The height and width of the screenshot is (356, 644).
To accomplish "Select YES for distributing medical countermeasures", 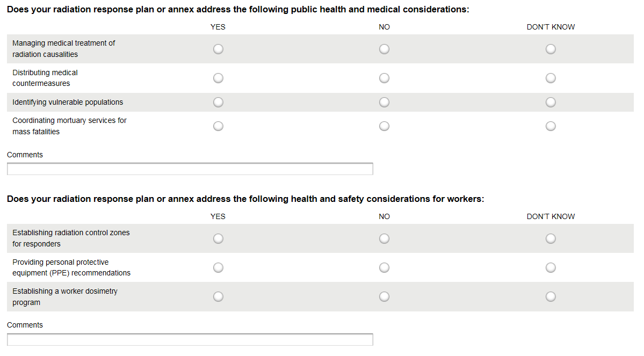I will [x=218, y=78].
